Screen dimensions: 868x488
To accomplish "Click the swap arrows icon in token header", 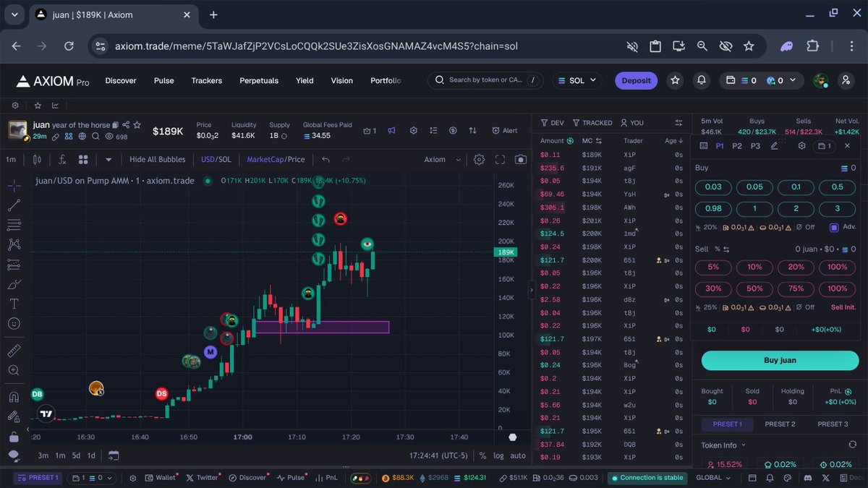I will [x=472, y=131].
